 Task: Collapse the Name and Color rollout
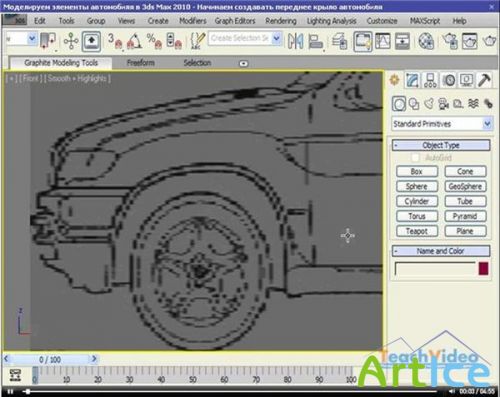[x=441, y=251]
